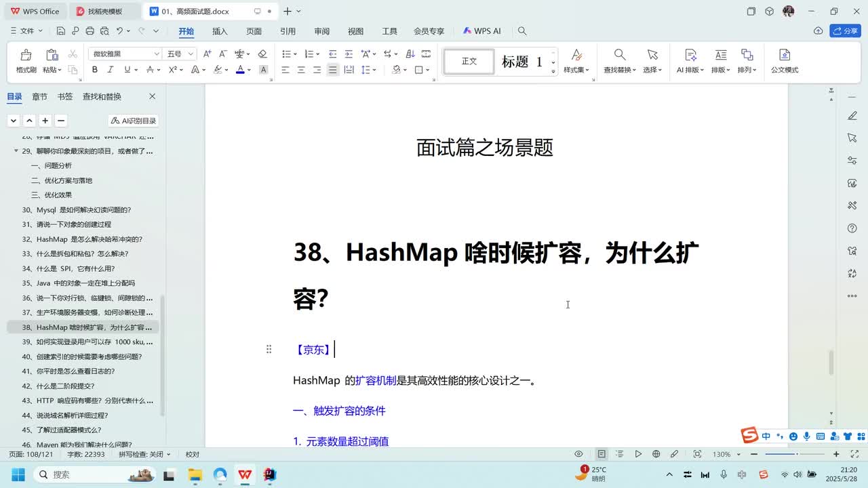This screenshot has width=868, height=488.
Task: Toggle Bold formatting
Action: 95,70
